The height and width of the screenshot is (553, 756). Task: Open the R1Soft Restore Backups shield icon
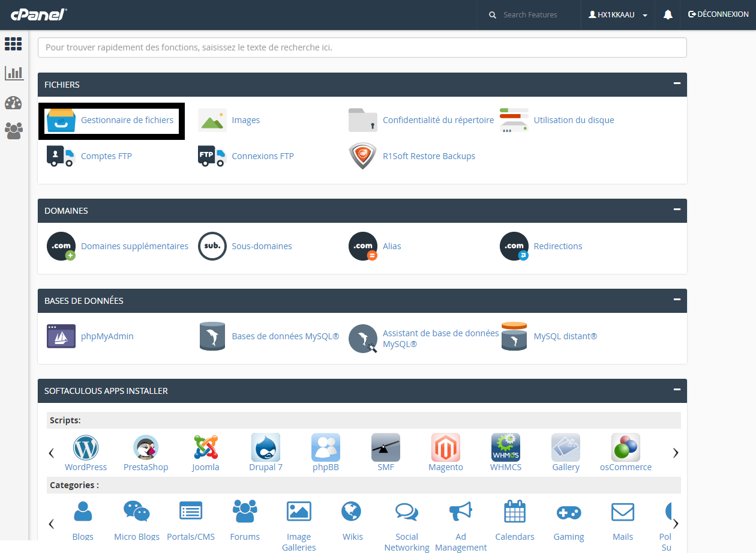363,156
